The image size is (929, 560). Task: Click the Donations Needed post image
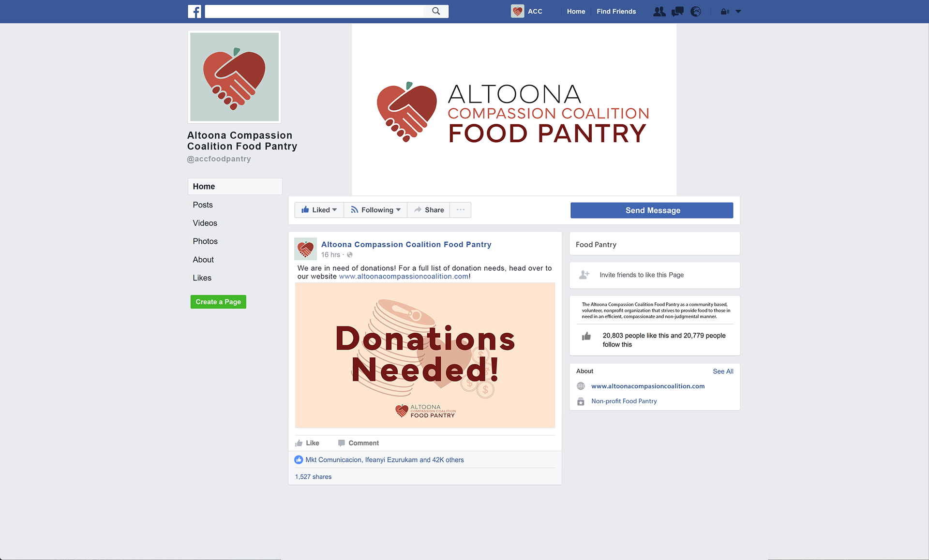click(425, 355)
